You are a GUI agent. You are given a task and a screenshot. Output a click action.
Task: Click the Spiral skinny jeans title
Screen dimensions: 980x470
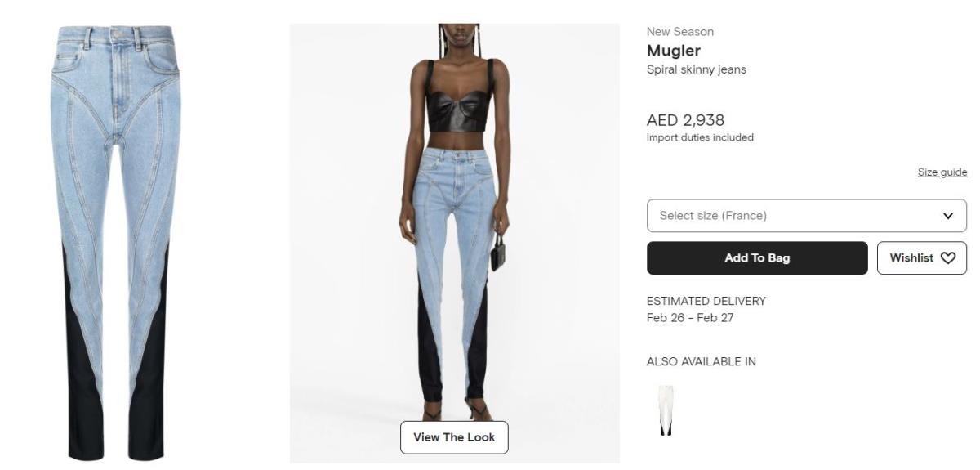tap(696, 69)
